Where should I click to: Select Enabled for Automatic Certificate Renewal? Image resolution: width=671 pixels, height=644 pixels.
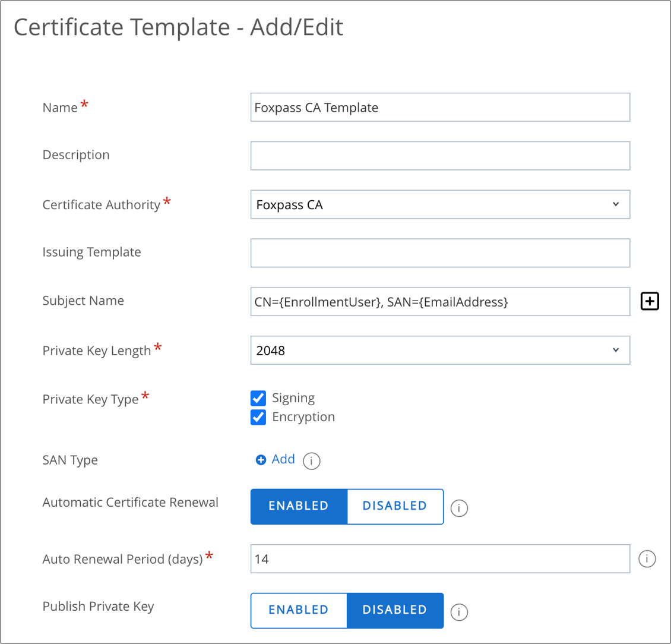[x=298, y=506]
